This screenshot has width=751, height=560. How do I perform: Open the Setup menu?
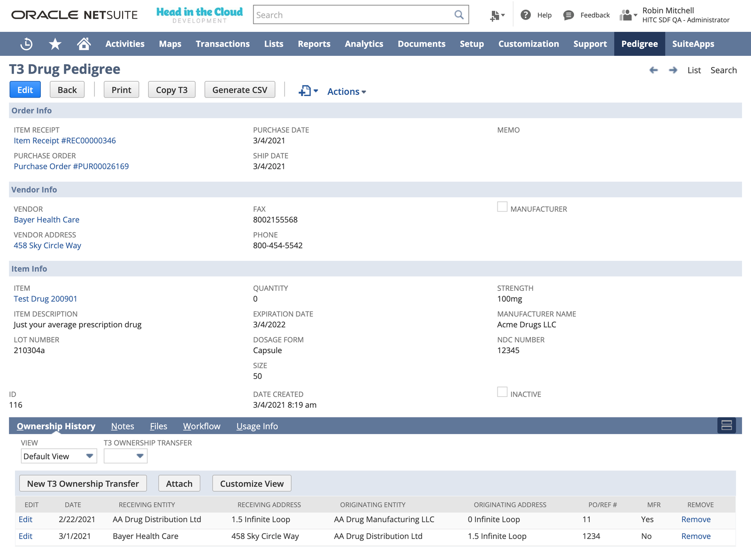[x=472, y=44]
